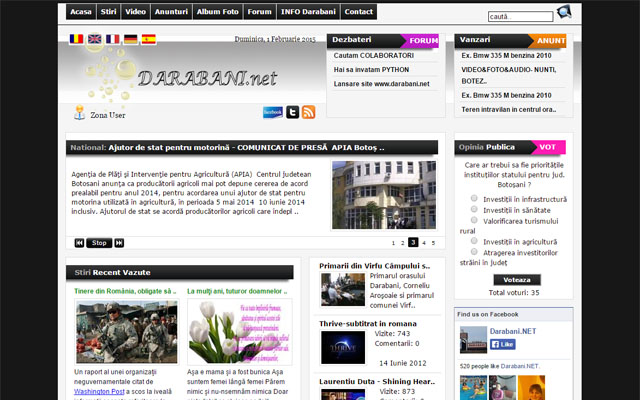The width and height of the screenshot is (640, 400).
Task: Open Thrive-subtitrat in romana video title
Action: [x=368, y=324]
